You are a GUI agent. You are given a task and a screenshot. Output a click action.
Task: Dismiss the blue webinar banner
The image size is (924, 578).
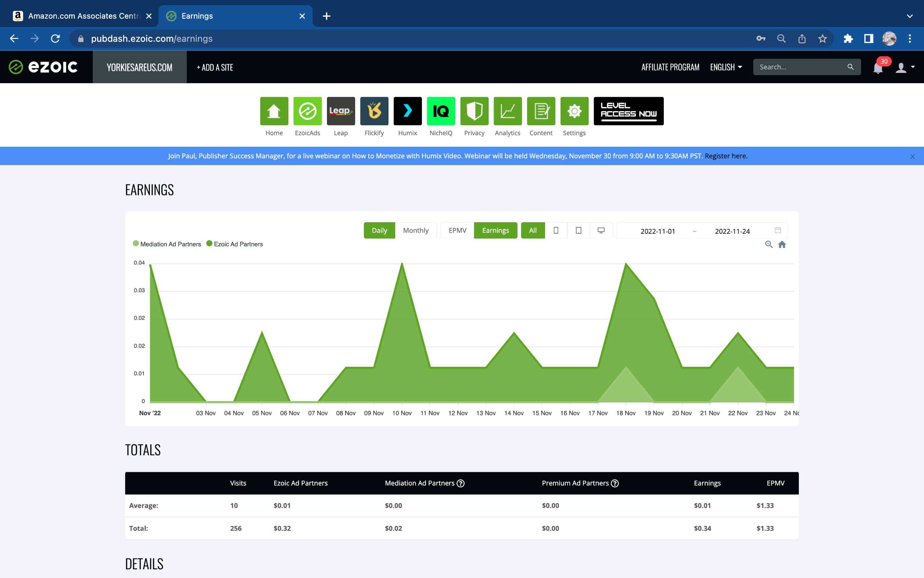tap(912, 156)
